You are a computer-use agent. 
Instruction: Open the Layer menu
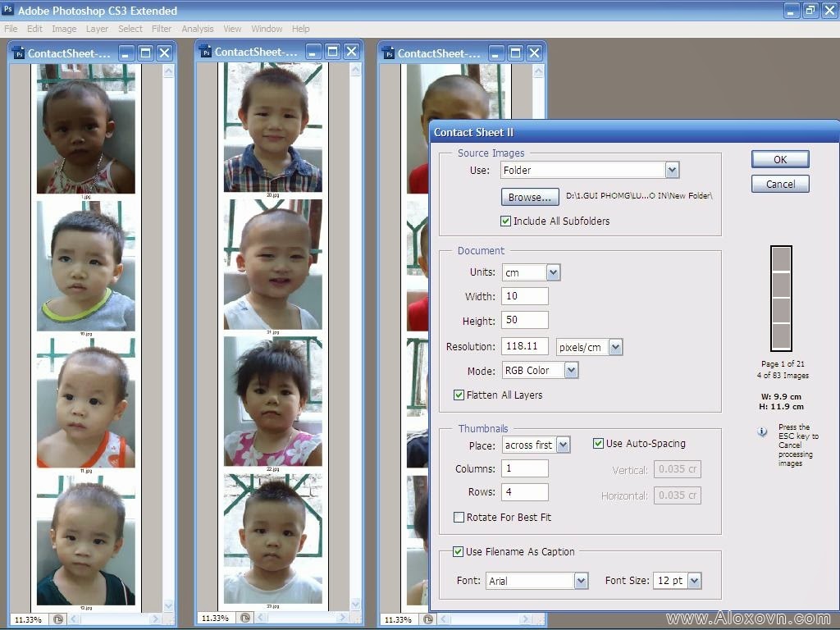(x=97, y=29)
